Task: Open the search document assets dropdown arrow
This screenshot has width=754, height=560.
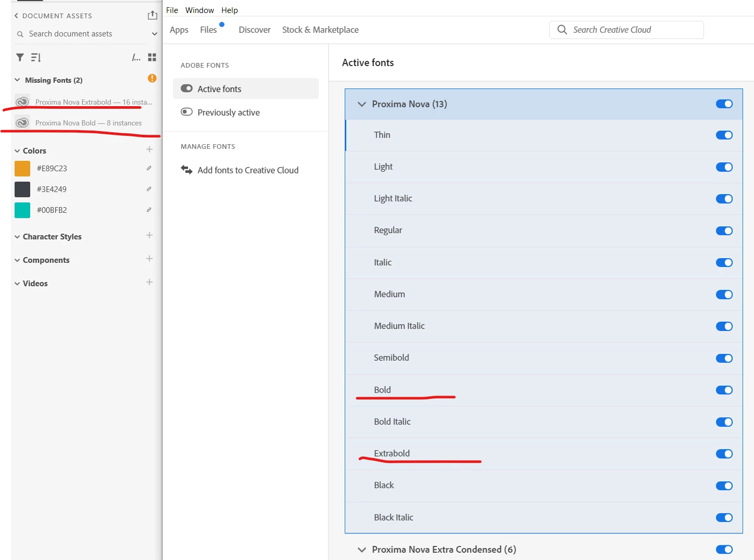Action: pyautogui.click(x=154, y=34)
